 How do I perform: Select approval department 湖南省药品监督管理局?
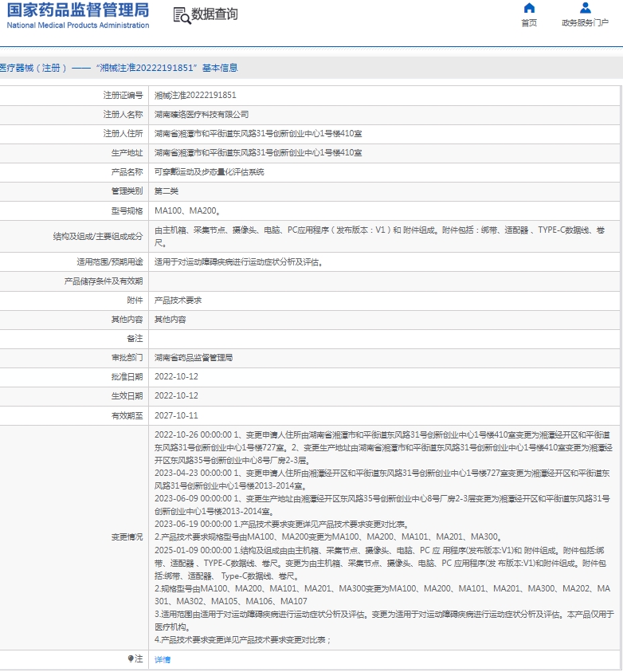pyautogui.click(x=194, y=357)
